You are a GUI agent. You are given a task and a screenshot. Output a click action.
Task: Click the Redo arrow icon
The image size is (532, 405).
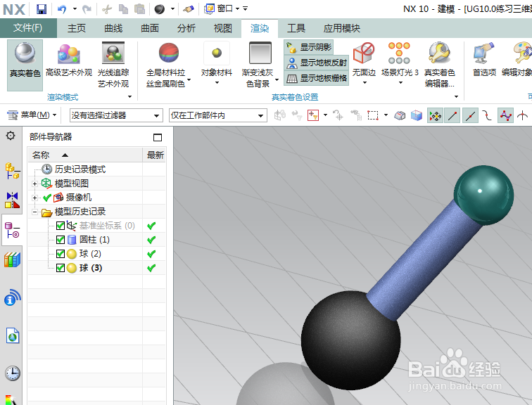(x=87, y=9)
